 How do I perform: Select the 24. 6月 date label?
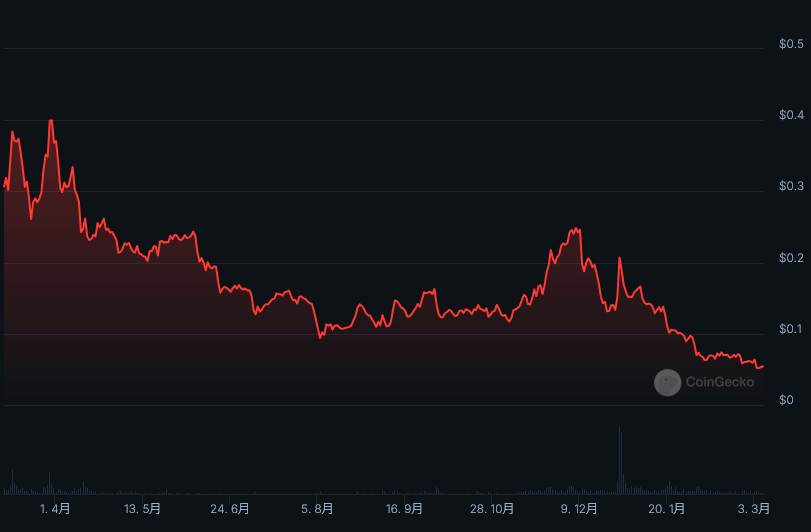tap(230, 509)
